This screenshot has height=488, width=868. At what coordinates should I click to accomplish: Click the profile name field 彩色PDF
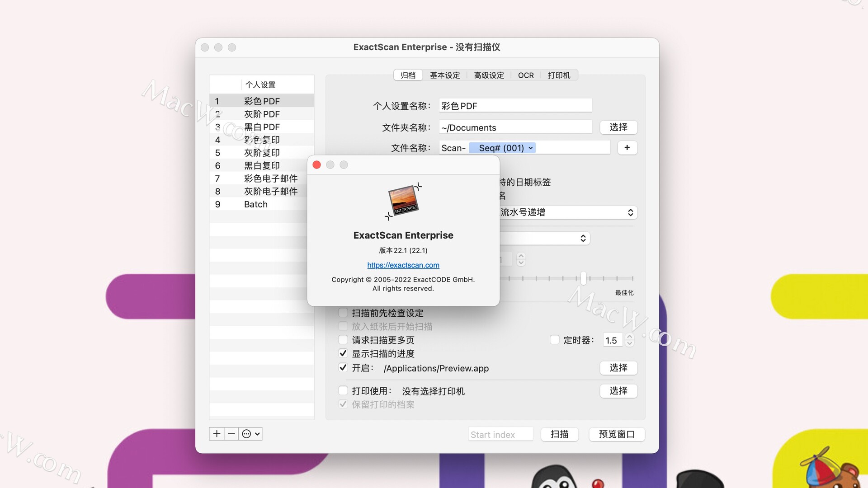(x=515, y=106)
